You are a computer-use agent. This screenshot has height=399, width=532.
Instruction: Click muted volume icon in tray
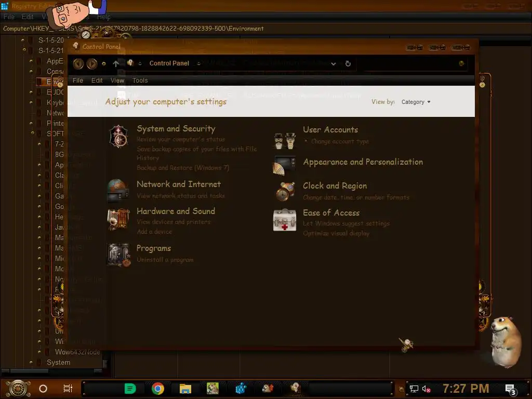(x=426, y=389)
